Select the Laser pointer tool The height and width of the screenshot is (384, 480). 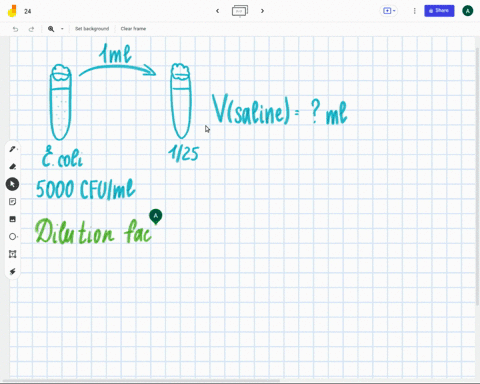13,272
